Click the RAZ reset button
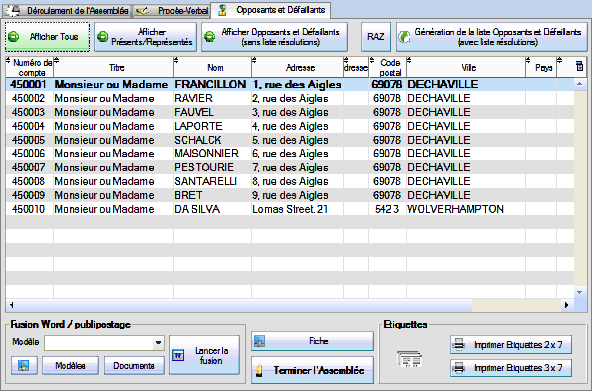This screenshot has height=392, width=593. [x=376, y=37]
